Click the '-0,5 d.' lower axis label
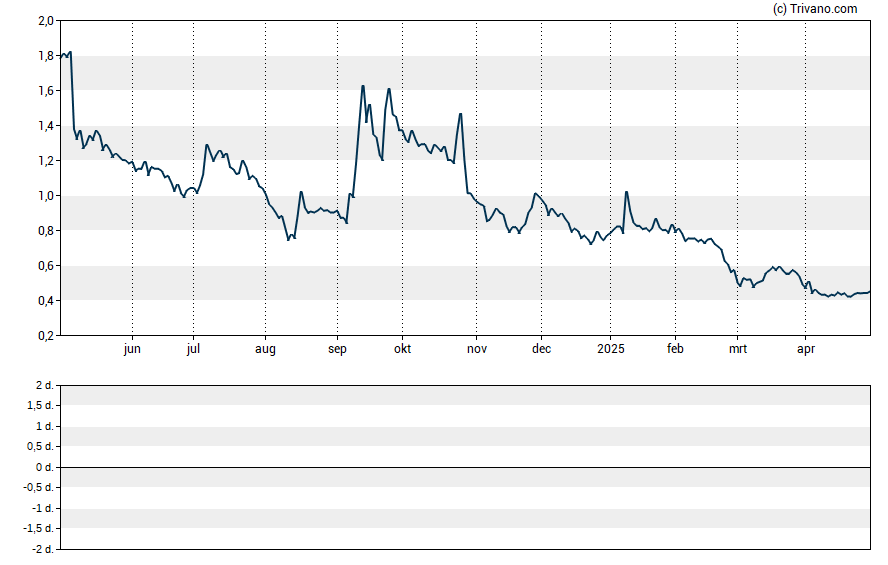Screen dimensions: 888x565 coord(39,487)
